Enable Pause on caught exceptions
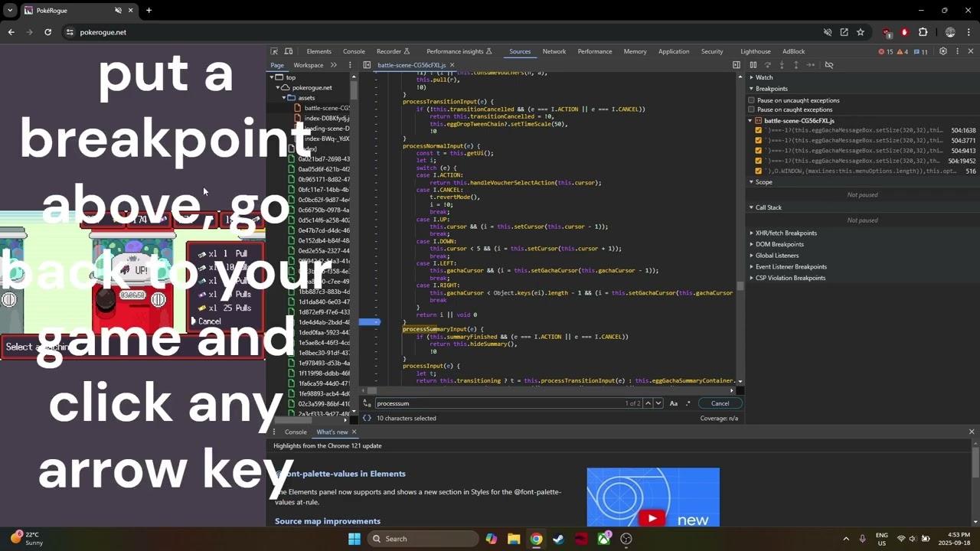Image resolution: width=980 pixels, height=551 pixels. coord(751,109)
